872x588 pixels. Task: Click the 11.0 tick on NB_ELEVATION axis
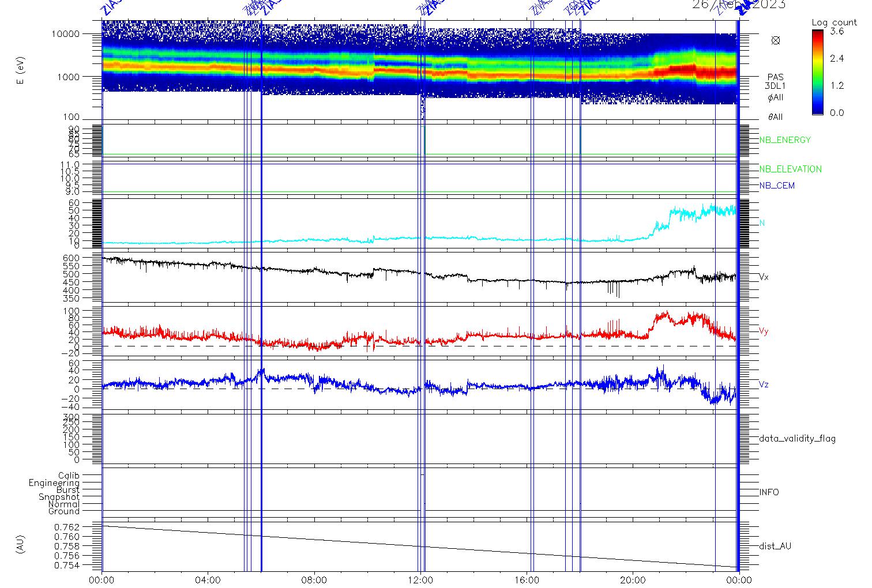pos(70,165)
